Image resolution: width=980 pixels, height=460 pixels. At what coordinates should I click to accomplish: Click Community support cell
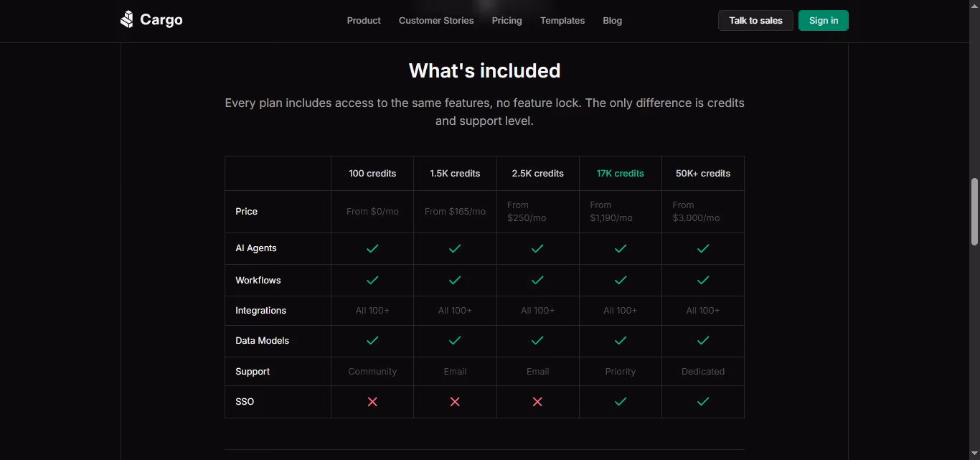point(372,372)
